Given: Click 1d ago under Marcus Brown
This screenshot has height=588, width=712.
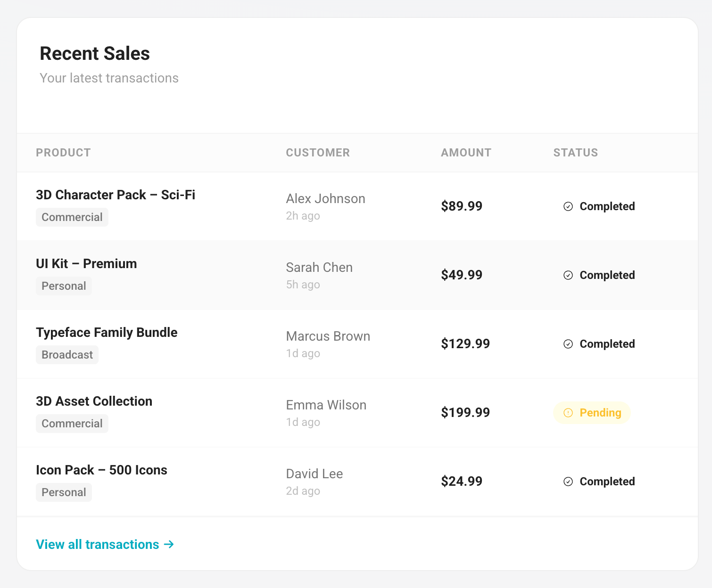Looking at the screenshot, I should (x=303, y=353).
